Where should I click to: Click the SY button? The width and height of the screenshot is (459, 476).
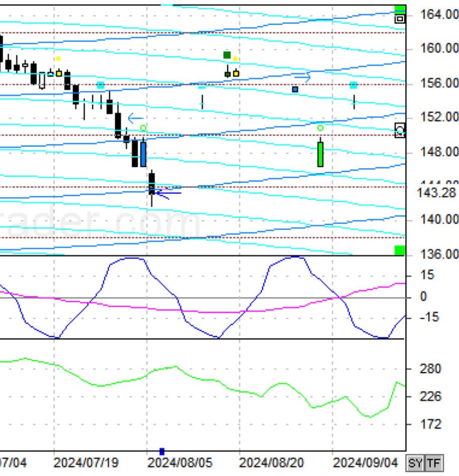[x=415, y=463]
